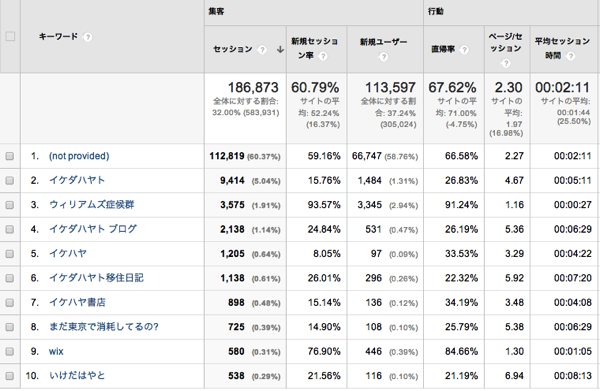600x391 pixels.
Task: Open the いけだはやと keyword link
Action: [77, 376]
